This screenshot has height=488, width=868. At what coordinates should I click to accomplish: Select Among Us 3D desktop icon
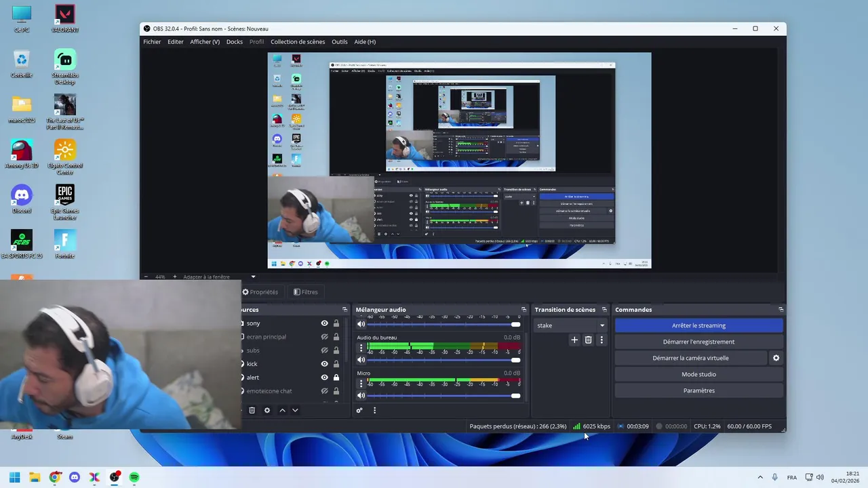(22, 154)
